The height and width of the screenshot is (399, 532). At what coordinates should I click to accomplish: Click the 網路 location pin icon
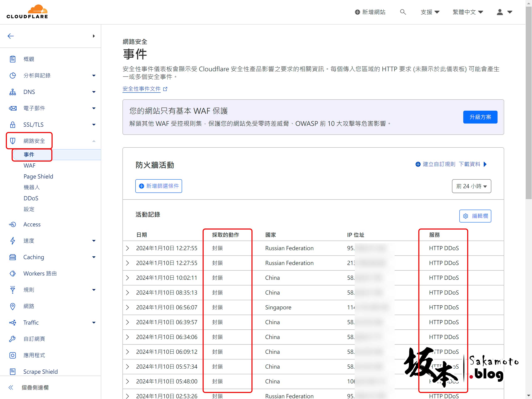(12, 306)
